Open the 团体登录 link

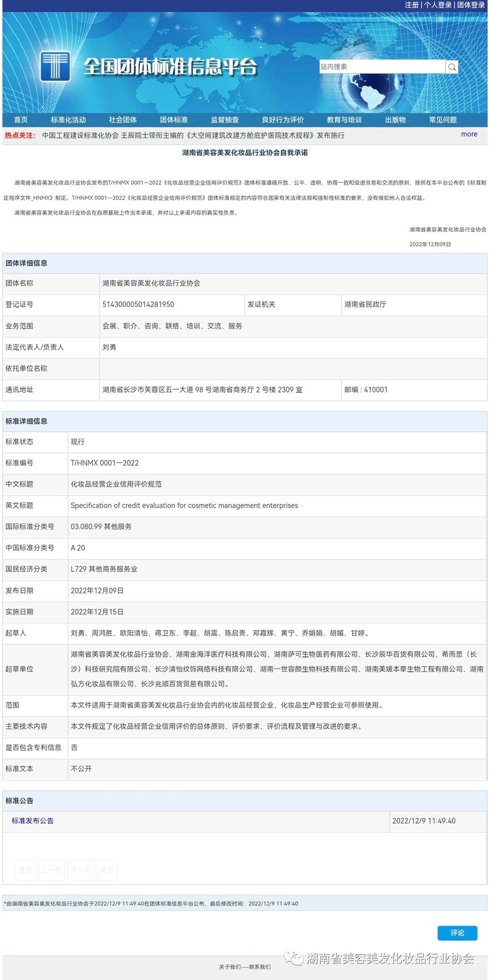point(471,5)
